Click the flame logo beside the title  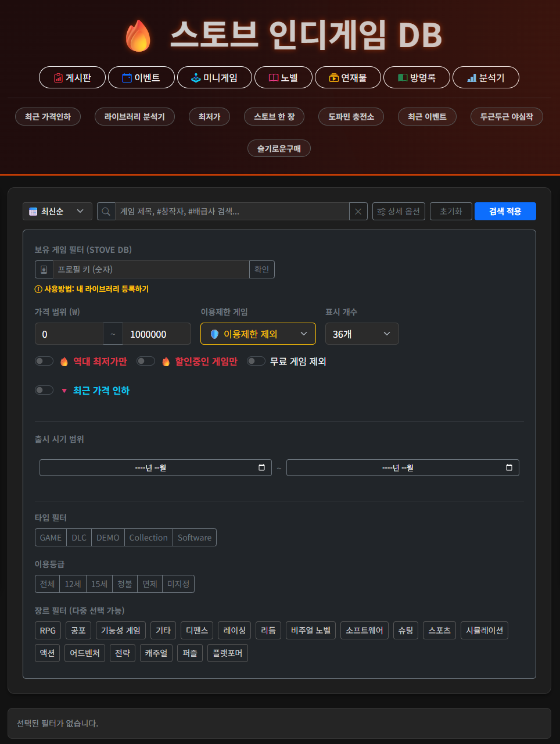click(x=138, y=36)
